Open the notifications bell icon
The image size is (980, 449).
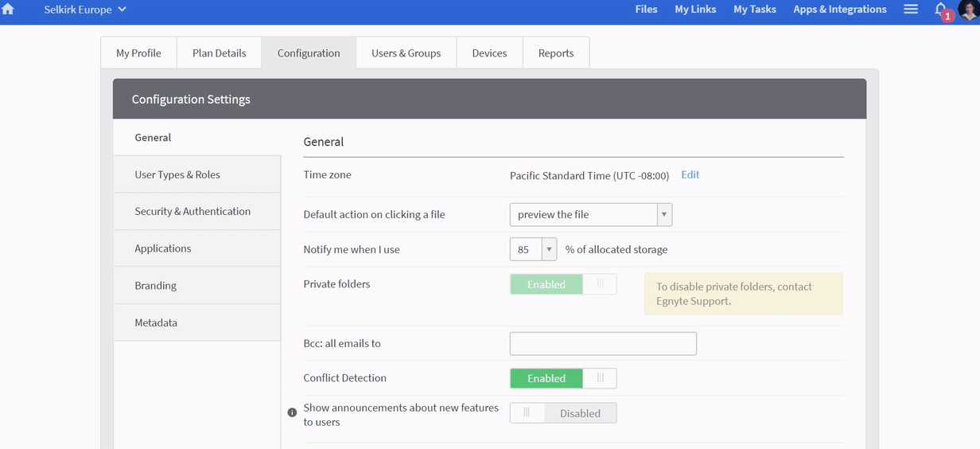pos(940,10)
